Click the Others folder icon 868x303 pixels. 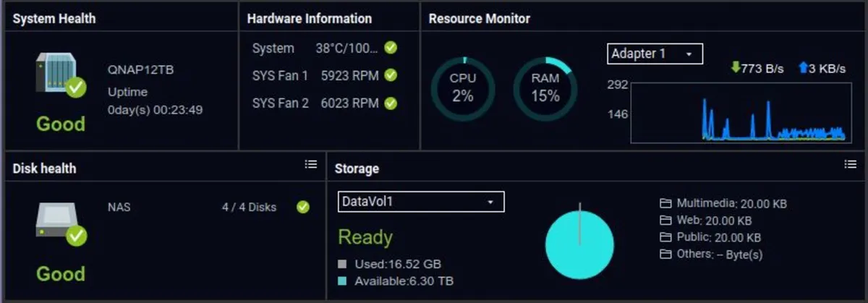[665, 254]
